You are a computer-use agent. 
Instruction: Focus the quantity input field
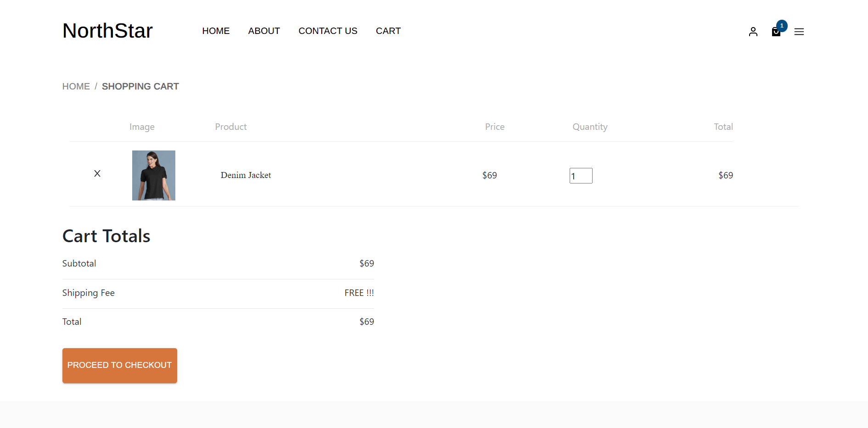pos(581,176)
